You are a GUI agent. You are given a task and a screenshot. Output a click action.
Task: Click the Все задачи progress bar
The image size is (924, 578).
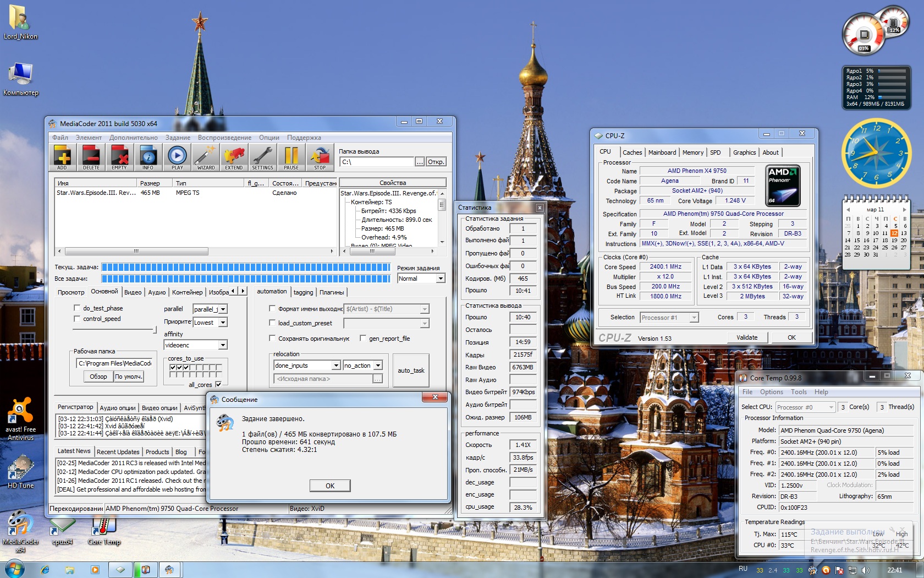pyautogui.click(x=246, y=279)
